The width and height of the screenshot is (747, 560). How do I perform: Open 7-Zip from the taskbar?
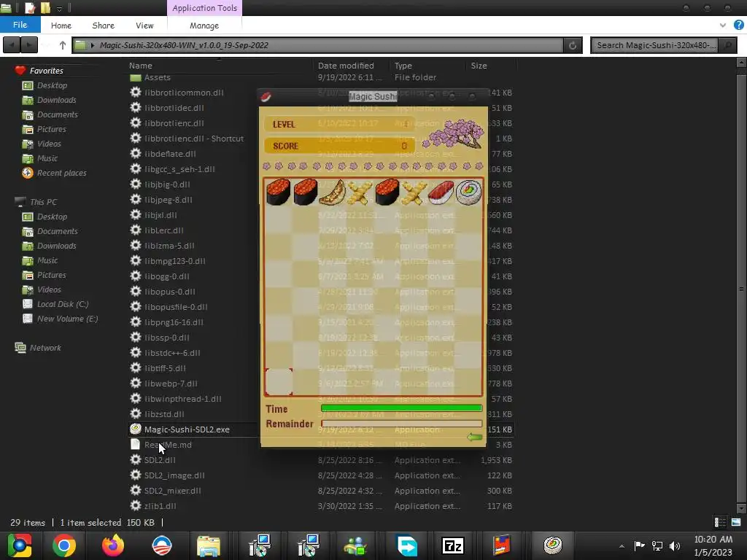click(x=452, y=545)
